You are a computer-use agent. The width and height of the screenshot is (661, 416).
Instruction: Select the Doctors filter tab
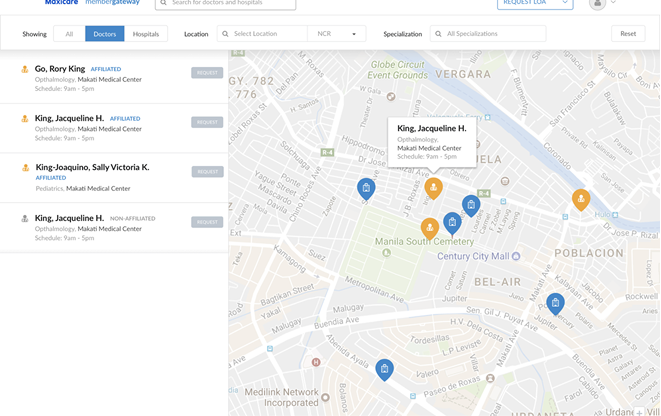105,34
